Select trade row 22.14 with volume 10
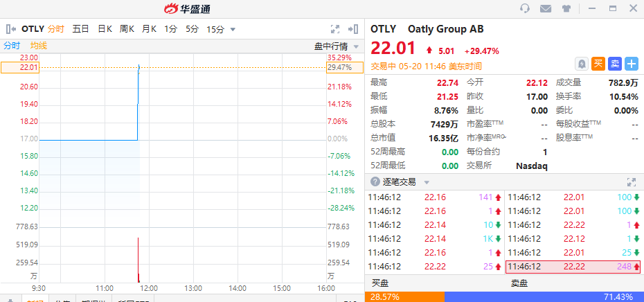 [435, 224]
